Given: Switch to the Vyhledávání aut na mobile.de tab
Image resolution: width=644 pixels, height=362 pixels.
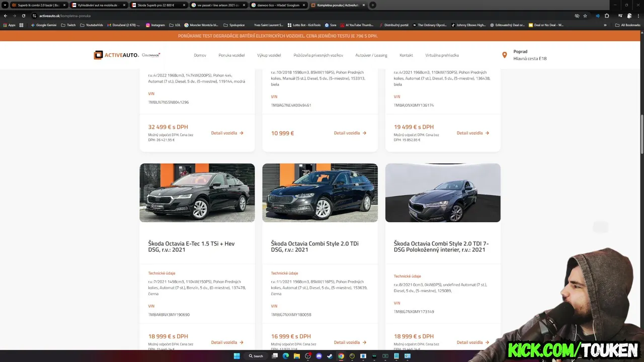Looking at the screenshot, I should coord(98,5).
